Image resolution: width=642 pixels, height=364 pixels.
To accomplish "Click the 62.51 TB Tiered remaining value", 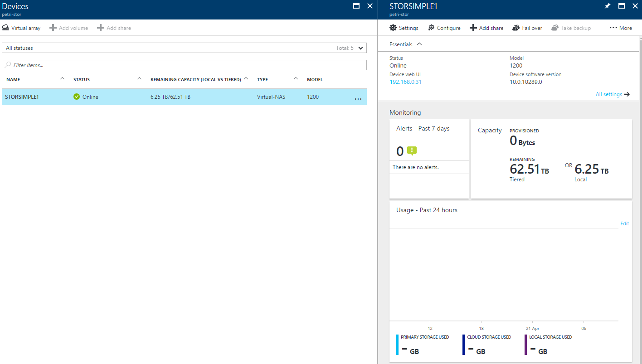I will pyautogui.click(x=529, y=170).
